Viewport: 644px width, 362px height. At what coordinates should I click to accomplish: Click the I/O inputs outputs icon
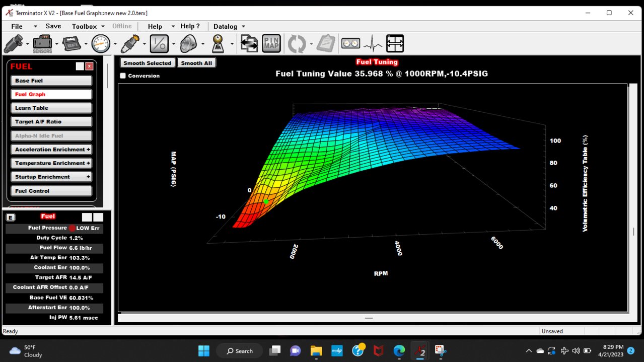click(159, 44)
